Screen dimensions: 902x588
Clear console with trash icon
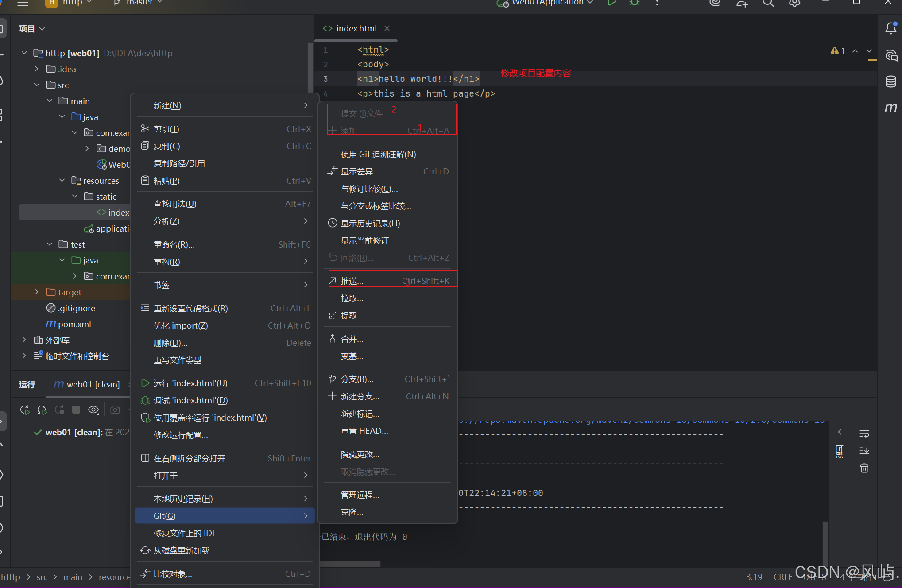click(x=864, y=468)
